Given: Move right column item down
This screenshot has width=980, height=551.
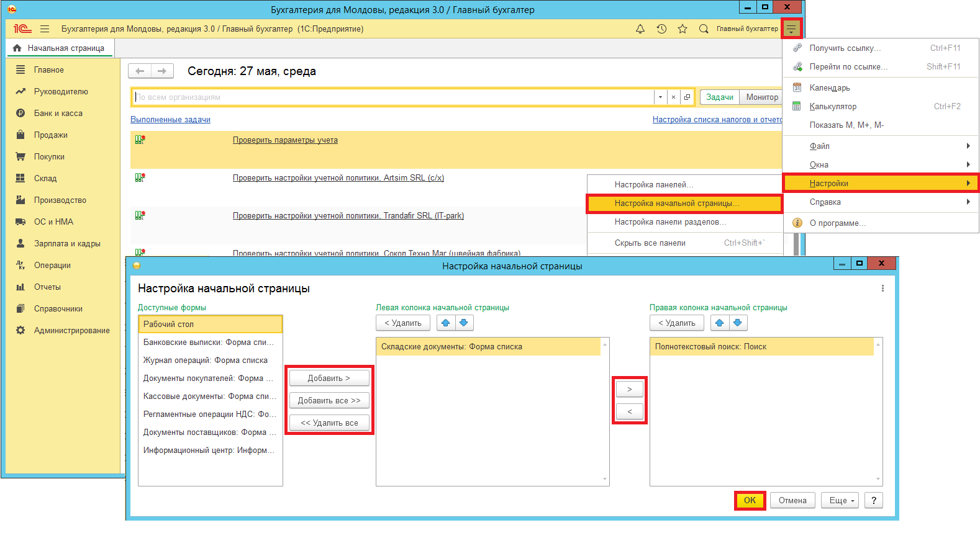Looking at the screenshot, I should coord(738,323).
